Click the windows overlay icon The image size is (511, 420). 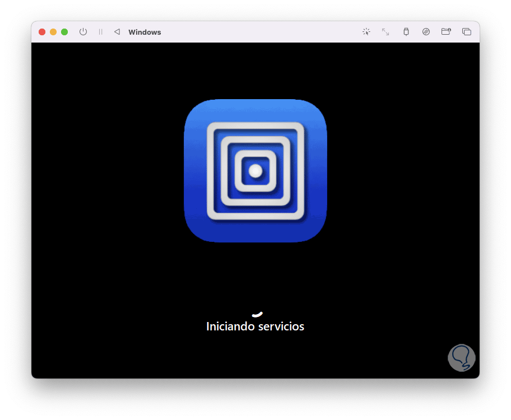pyautogui.click(x=467, y=31)
